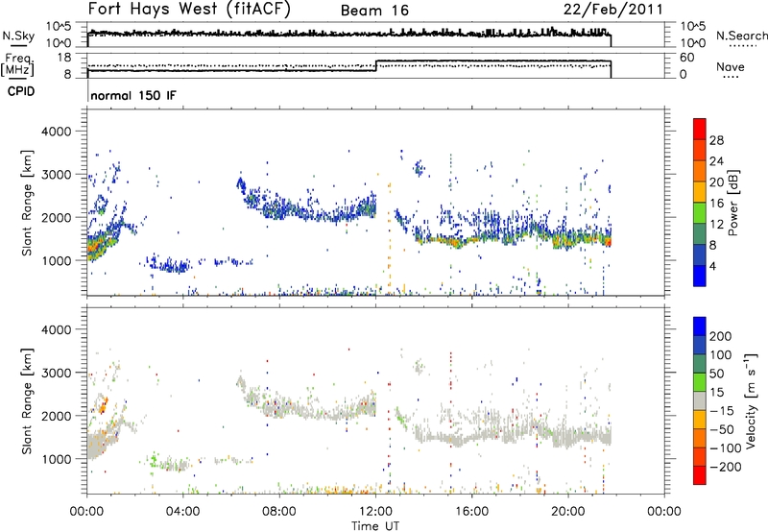
Task: Click the Slant Range label of the power panel
Action: pyautogui.click(x=27, y=203)
